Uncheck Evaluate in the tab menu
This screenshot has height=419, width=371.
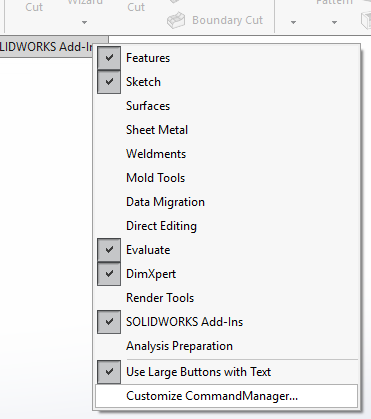(x=227, y=250)
